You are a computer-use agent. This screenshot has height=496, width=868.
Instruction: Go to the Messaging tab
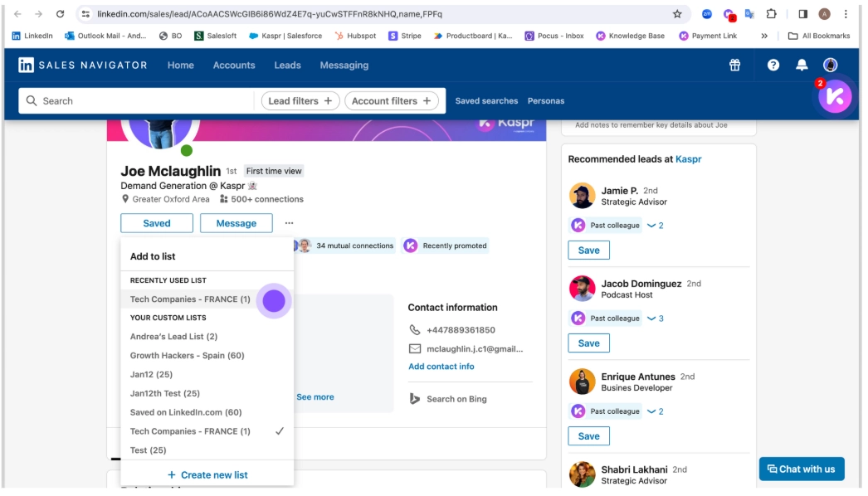(x=344, y=65)
